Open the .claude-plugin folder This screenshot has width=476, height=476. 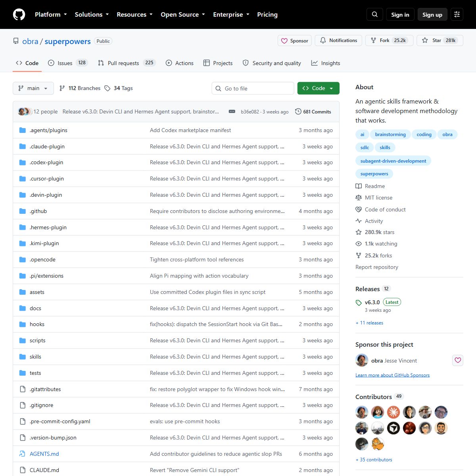[47, 146]
